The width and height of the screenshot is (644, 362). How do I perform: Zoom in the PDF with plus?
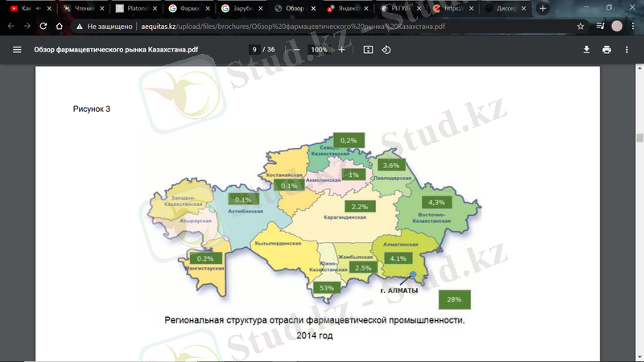click(341, 50)
